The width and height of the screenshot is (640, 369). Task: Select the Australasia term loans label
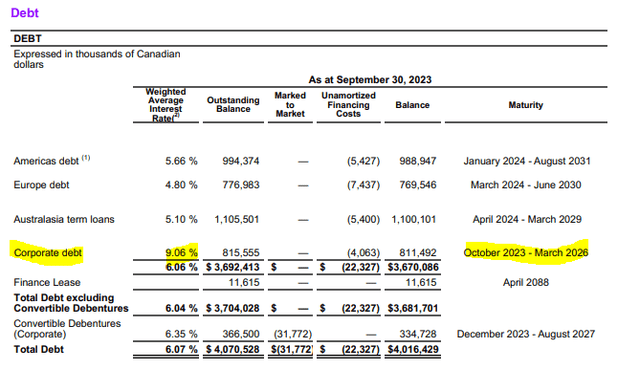pyautogui.click(x=64, y=219)
